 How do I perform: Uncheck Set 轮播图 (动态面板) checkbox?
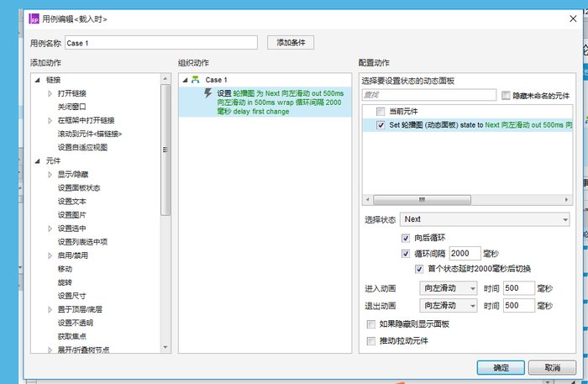[381, 125]
